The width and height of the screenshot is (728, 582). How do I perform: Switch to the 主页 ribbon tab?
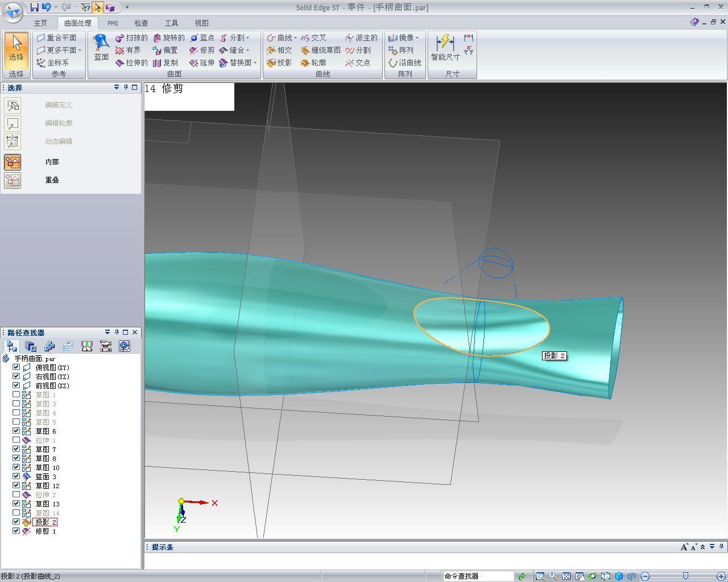pyautogui.click(x=40, y=23)
